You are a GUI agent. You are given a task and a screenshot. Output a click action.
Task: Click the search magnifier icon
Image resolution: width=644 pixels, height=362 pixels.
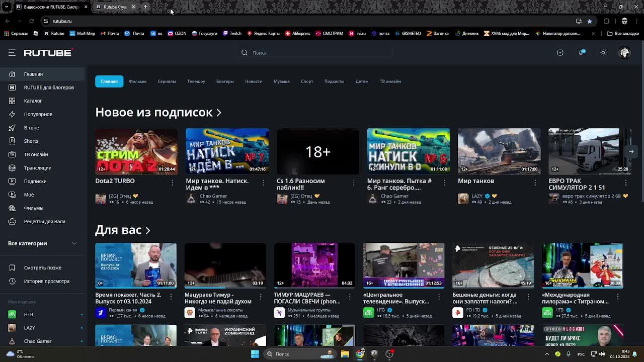[245, 53]
